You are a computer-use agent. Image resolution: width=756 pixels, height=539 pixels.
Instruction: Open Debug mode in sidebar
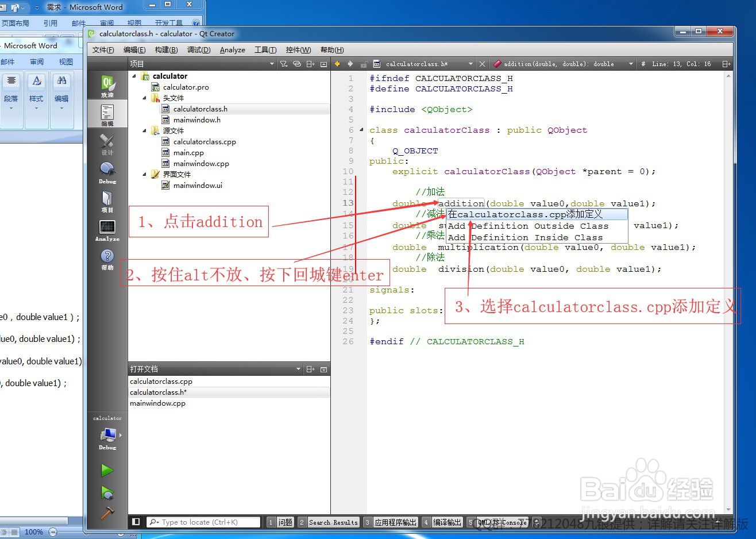tap(107, 172)
